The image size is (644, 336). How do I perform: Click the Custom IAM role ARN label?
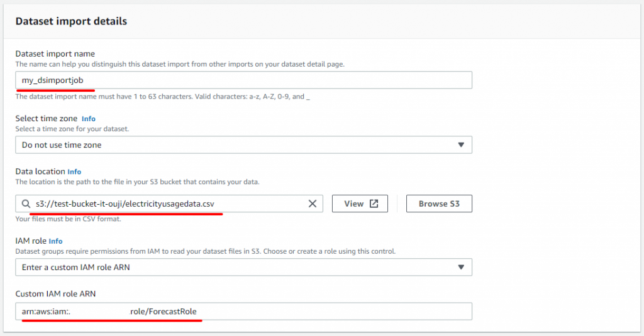[x=55, y=294]
